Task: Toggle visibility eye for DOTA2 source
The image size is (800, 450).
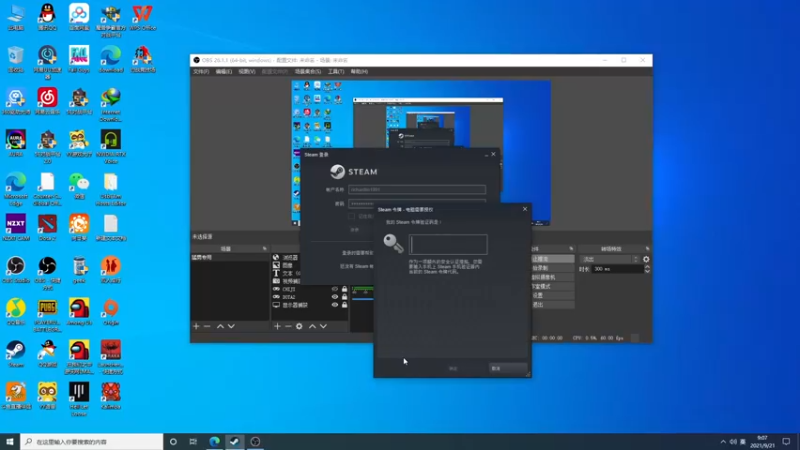Action: click(x=335, y=297)
